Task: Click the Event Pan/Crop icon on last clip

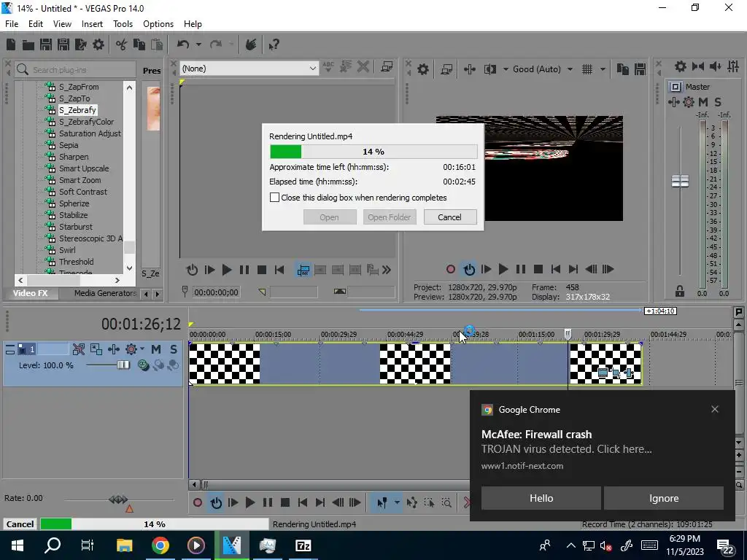Action: click(x=616, y=373)
